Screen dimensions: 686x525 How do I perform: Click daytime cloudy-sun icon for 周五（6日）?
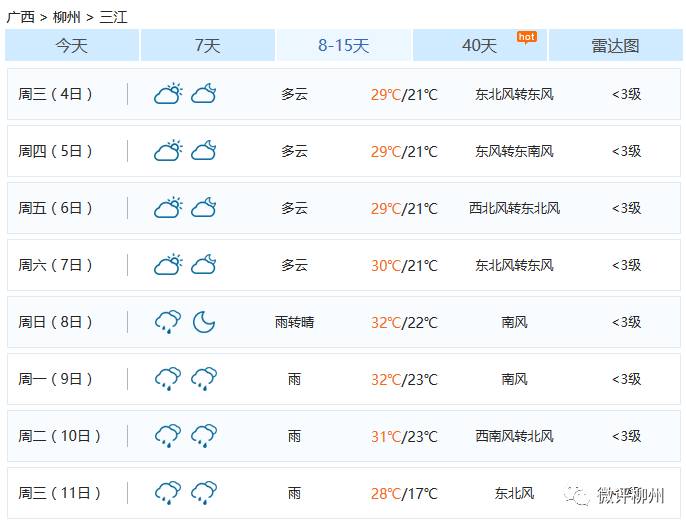tap(168, 208)
